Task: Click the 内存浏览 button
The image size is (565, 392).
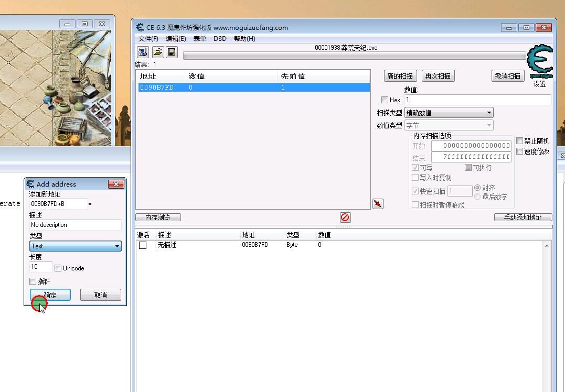Action: (158, 217)
